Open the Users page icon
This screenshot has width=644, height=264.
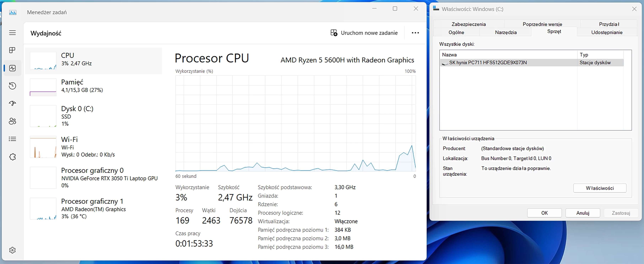tap(12, 121)
